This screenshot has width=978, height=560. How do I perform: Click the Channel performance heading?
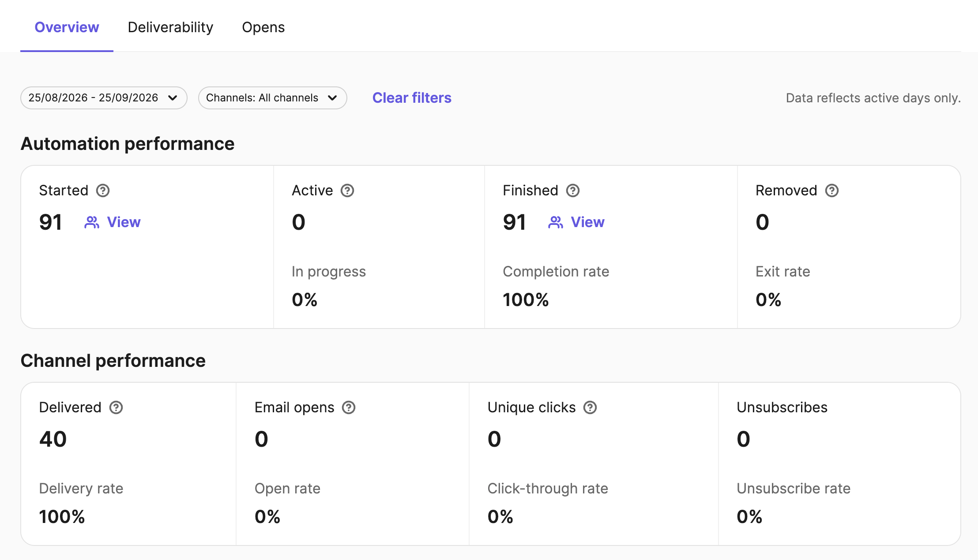(x=113, y=361)
